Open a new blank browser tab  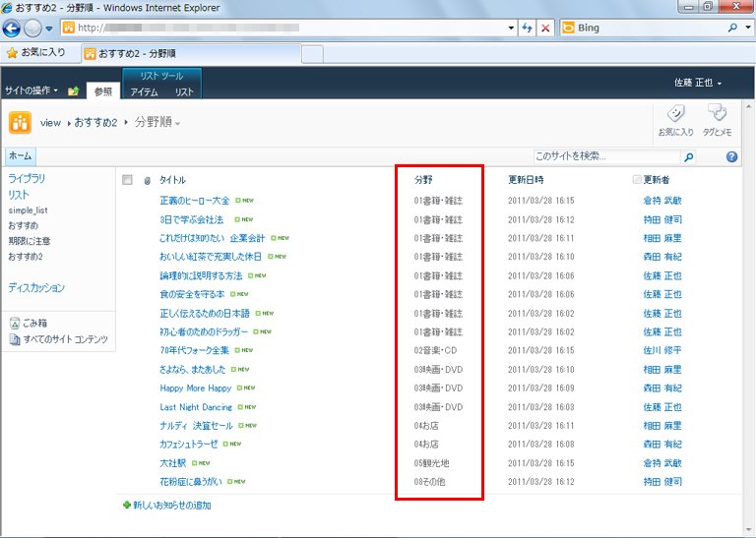[312, 54]
